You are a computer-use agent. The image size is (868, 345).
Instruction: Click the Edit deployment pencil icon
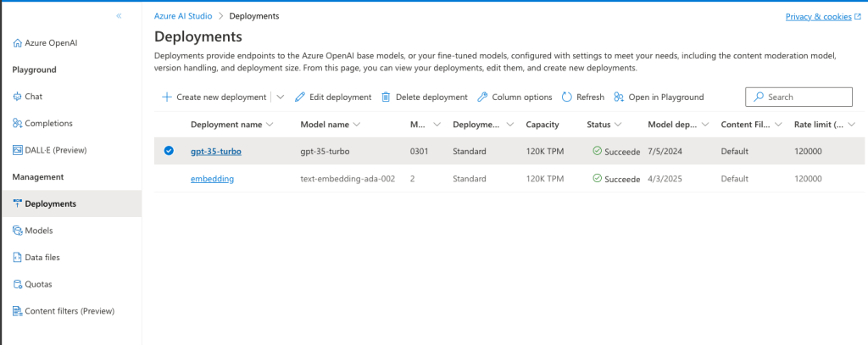[300, 97]
